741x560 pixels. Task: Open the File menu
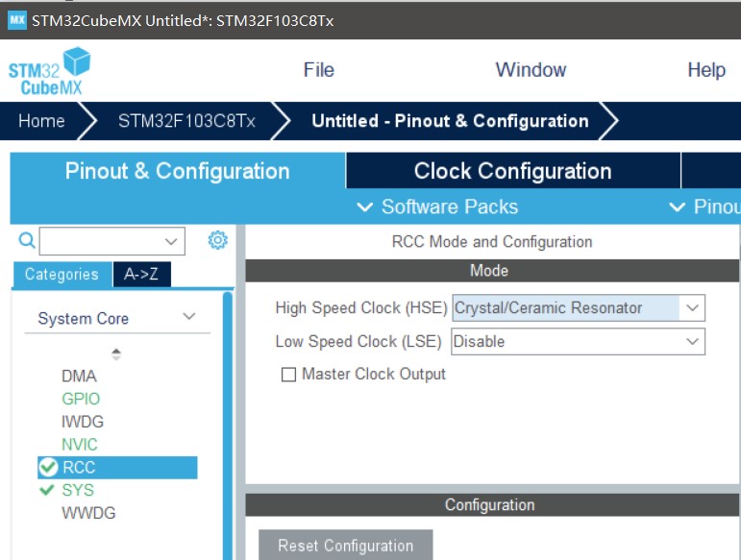point(318,70)
